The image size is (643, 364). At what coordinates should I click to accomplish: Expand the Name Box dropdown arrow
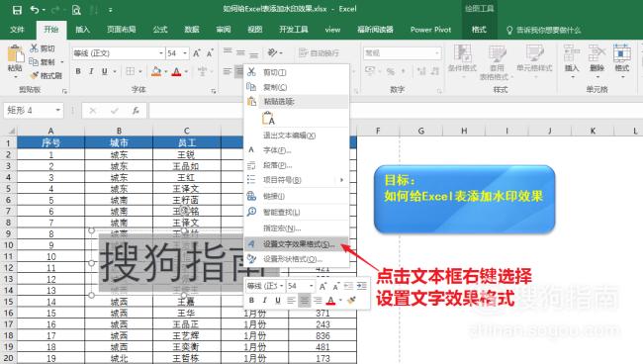pos(57,110)
